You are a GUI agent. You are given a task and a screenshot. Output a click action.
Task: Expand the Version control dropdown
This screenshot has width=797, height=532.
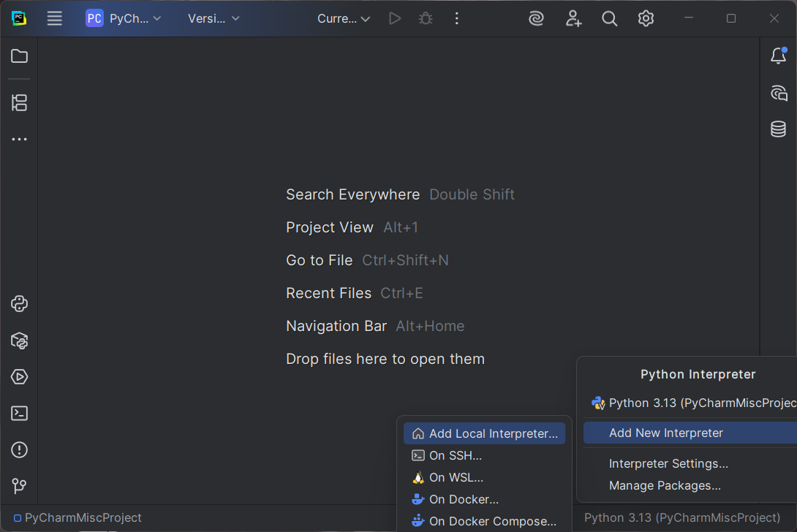[214, 18]
